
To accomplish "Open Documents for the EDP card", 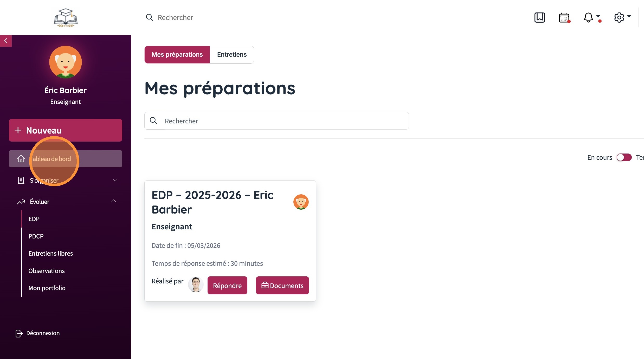I will (x=282, y=285).
